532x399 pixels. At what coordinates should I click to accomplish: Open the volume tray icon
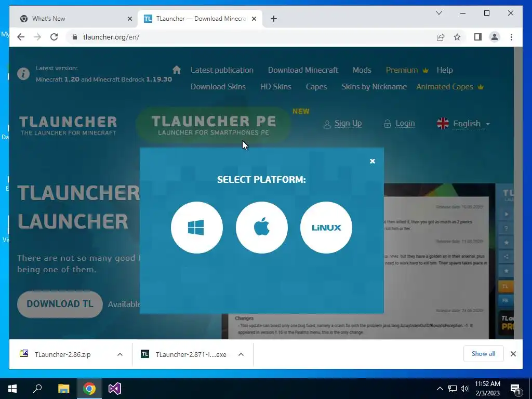464,389
